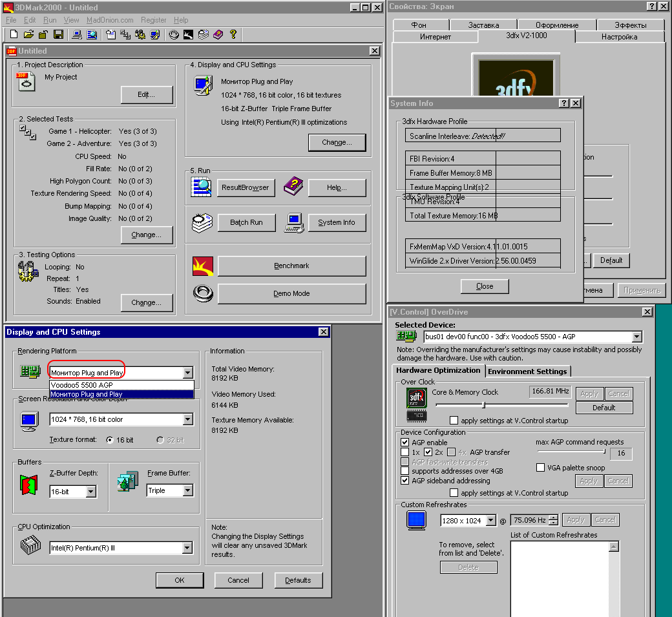
Task: Click the max AGP command requests slider
Action: tap(571, 452)
